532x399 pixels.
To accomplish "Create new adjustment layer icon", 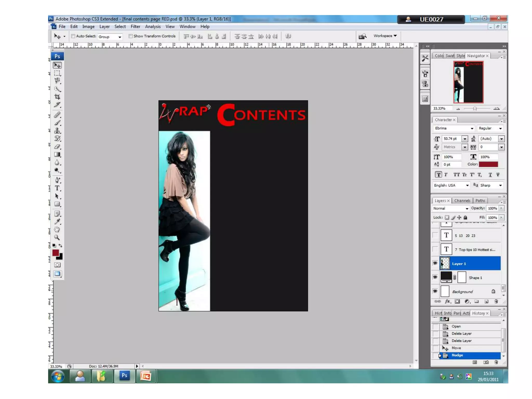I will coord(467,301).
